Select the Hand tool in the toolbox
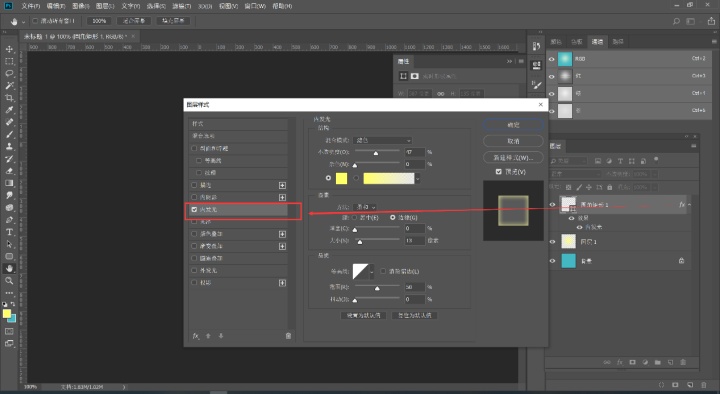 pyautogui.click(x=9, y=268)
